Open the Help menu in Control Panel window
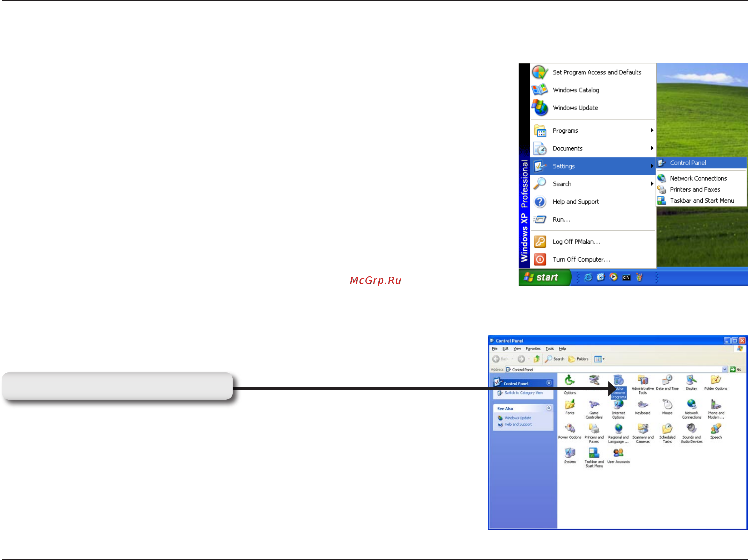This screenshot has width=748, height=560. (562, 349)
